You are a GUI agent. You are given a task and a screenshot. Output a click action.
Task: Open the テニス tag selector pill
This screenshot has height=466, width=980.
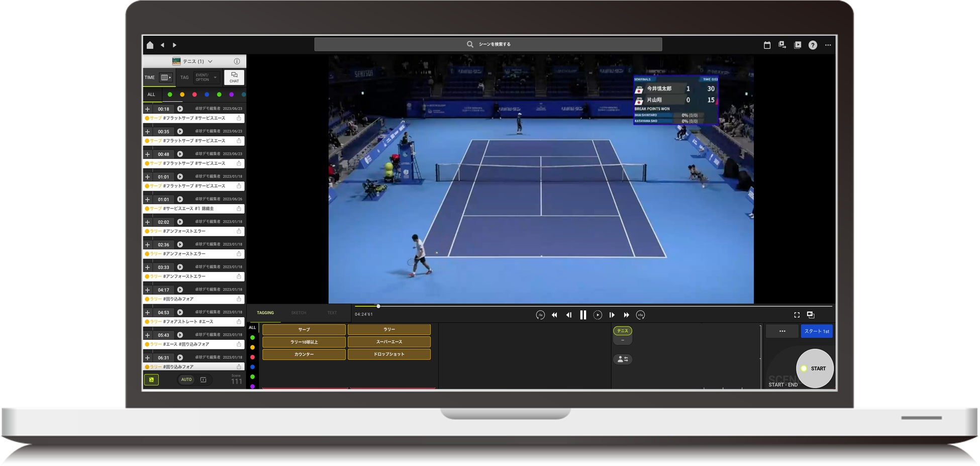pyautogui.click(x=623, y=331)
